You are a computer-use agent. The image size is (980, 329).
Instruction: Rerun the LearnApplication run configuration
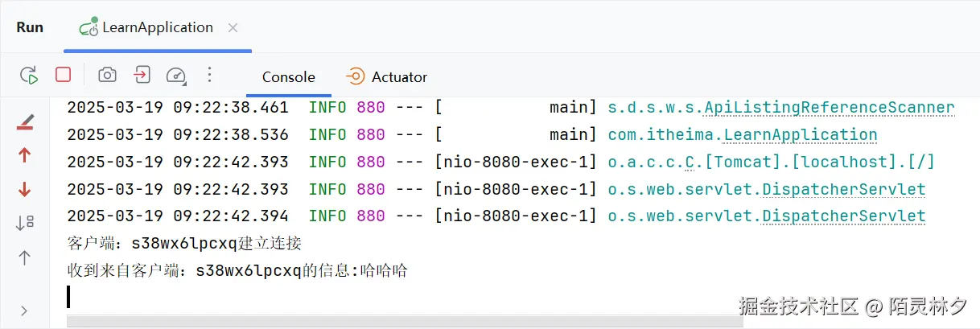click(29, 76)
